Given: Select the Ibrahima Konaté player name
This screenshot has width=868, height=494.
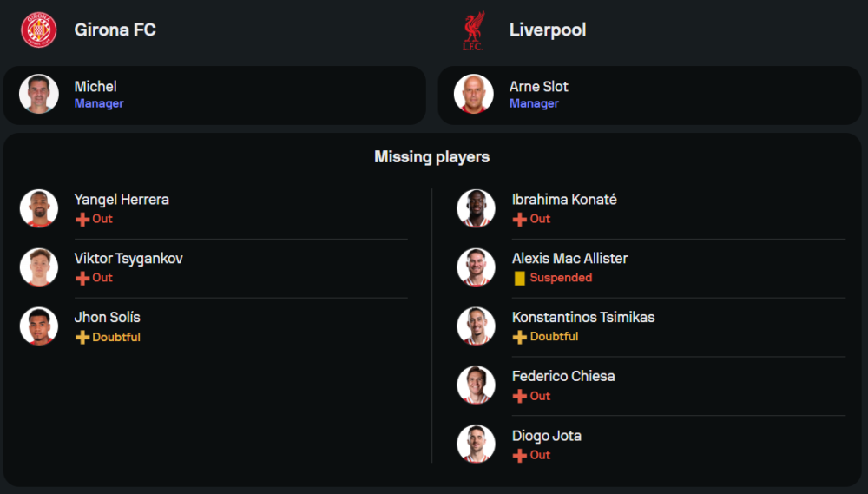Looking at the screenshot, I should pyautogui.click(x=564, y=200).
